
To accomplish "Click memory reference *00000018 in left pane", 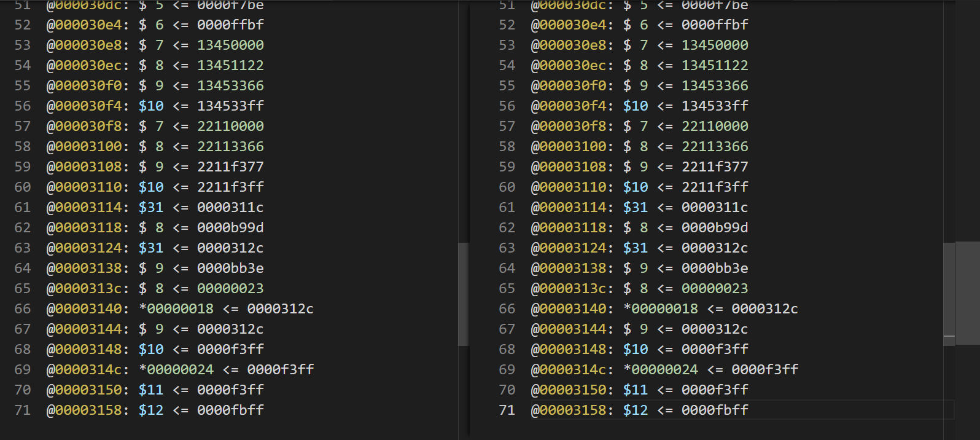I will coord(176,308).
